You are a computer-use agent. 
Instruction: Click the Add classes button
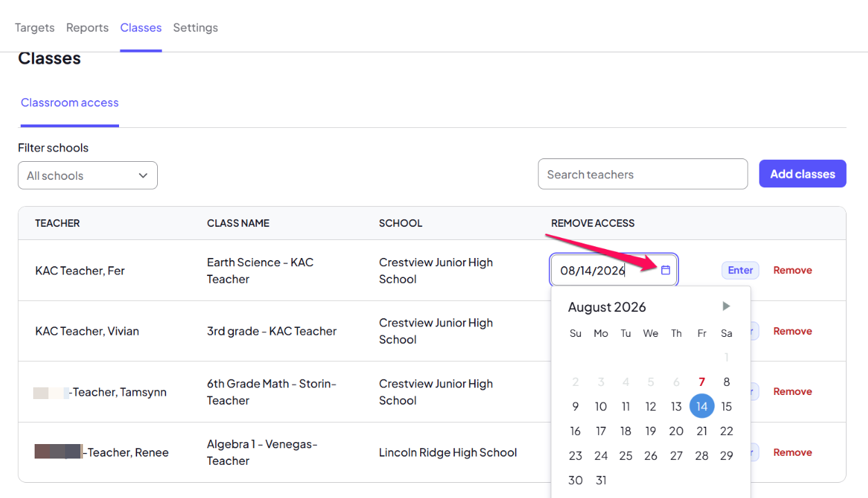[x=803, y=174]
